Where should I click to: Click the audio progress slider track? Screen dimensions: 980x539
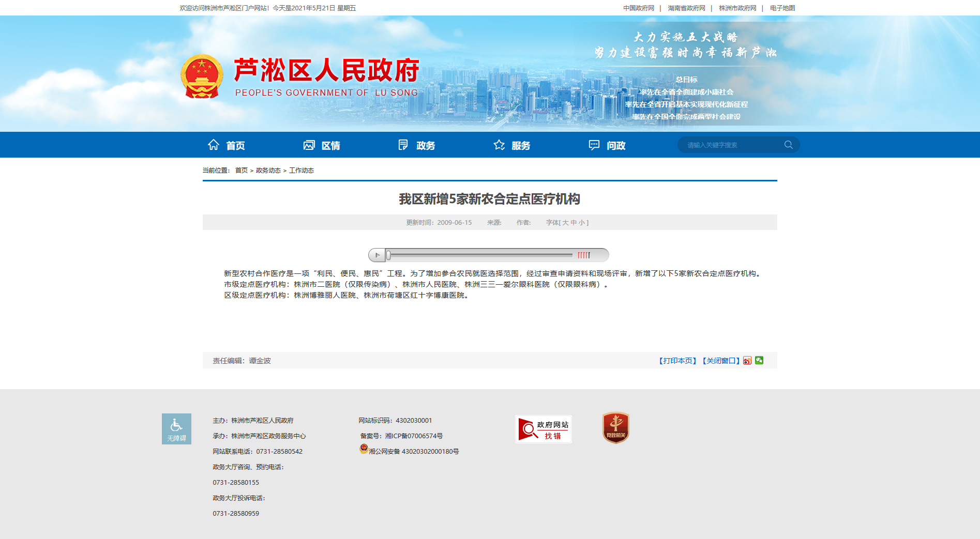pos(481,255)
